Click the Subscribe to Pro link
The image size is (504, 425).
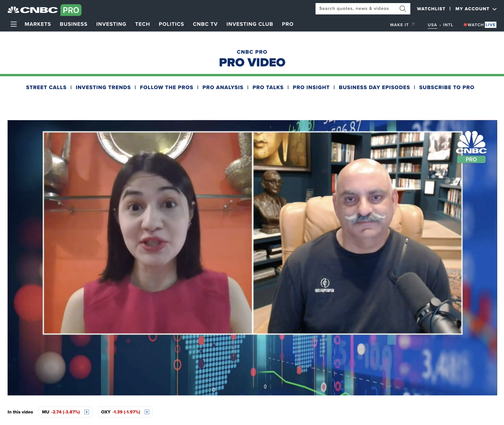click(446, 87)
